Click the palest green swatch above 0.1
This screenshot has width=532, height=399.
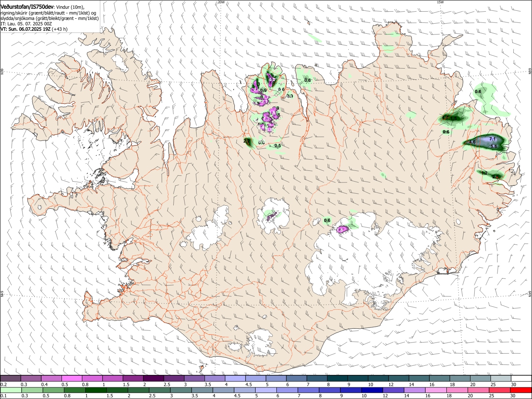[x=11, y=390]
